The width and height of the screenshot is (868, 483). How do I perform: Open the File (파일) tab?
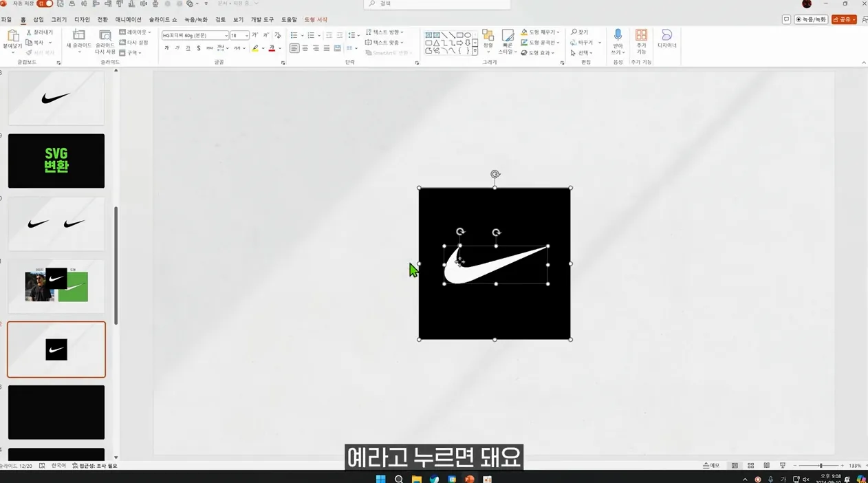pyautogui.click(x=6, y=20)
